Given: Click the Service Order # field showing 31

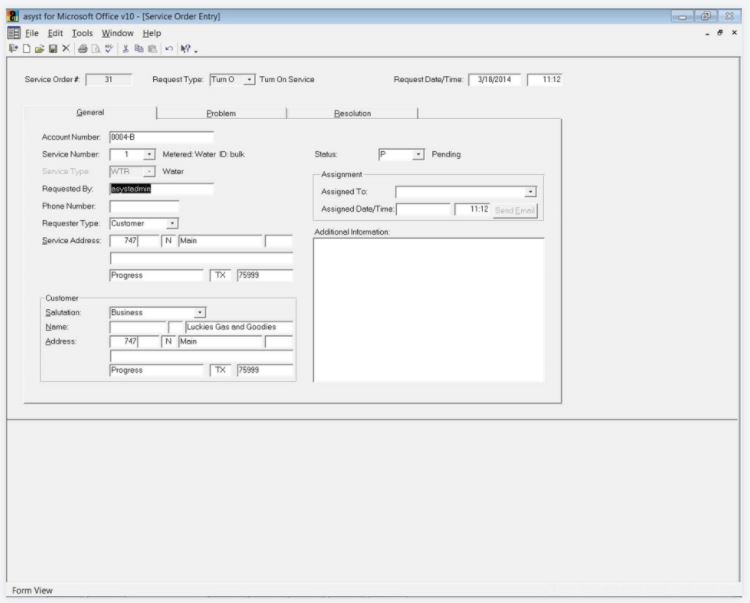Looking at the screenshot, I should tap(108, 79).
